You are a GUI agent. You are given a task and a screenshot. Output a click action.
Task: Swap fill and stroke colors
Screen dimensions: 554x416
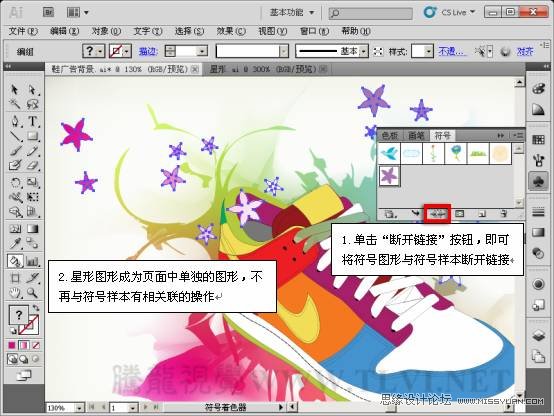pos(36,308)
